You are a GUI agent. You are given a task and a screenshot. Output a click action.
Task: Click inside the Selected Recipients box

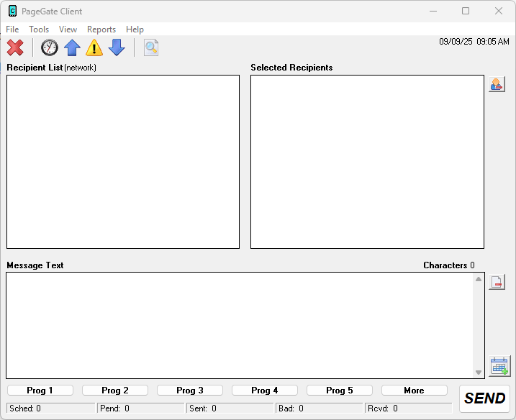point(367,162)
